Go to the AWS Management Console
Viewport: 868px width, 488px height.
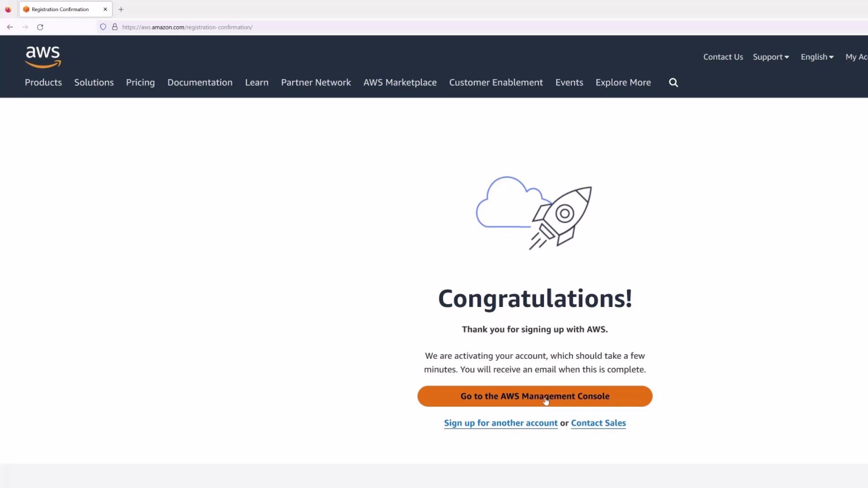pyautogui.click(x=534, y=396)
